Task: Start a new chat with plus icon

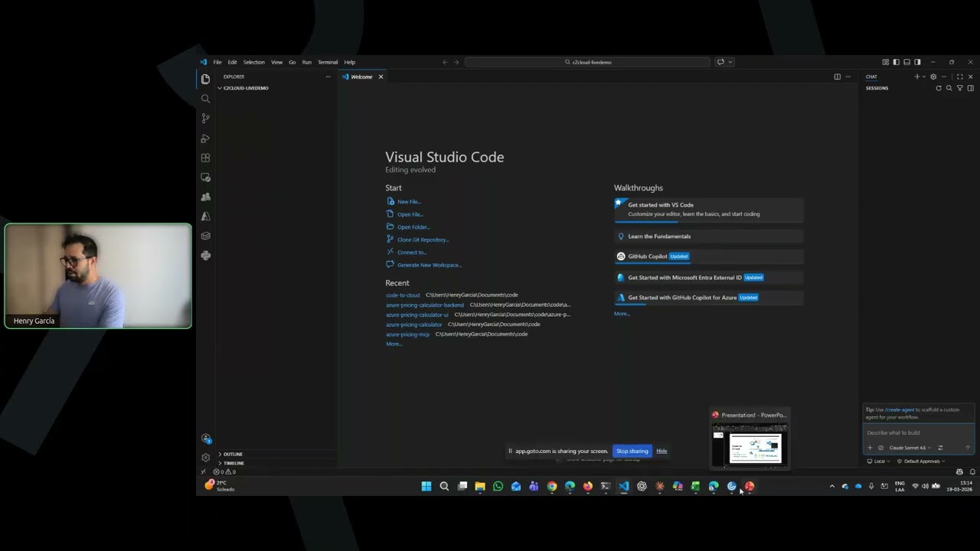Action: pos(917,77)
